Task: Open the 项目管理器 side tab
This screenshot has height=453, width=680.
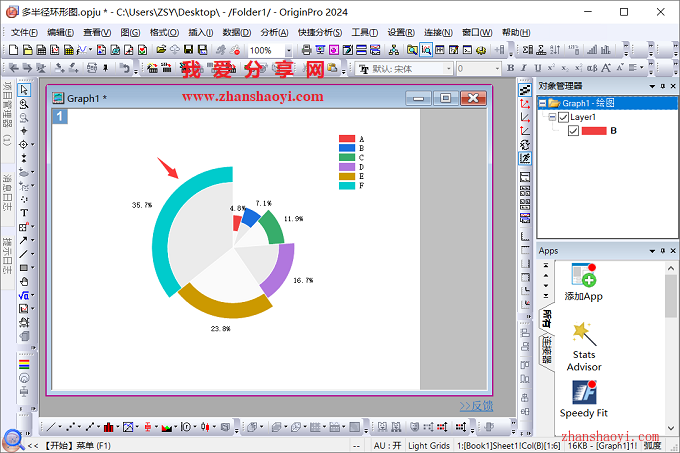Action: pyautogui.click(x=7, y=114)
